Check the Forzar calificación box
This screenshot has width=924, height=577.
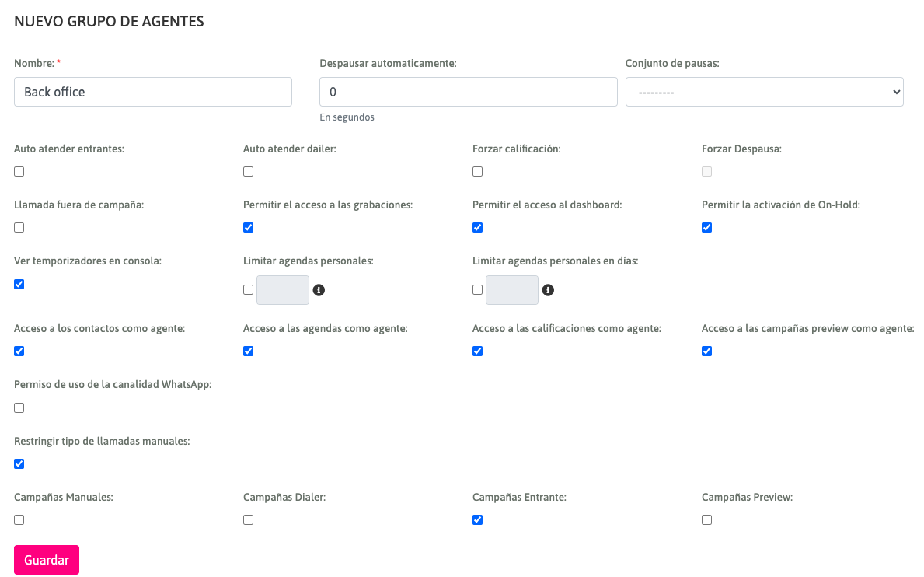[478, 172]
